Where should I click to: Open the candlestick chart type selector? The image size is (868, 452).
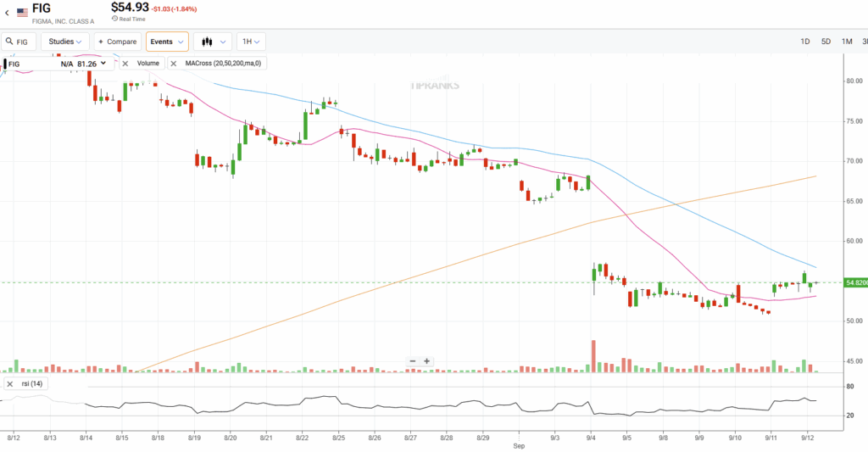[x=212, y=42]
